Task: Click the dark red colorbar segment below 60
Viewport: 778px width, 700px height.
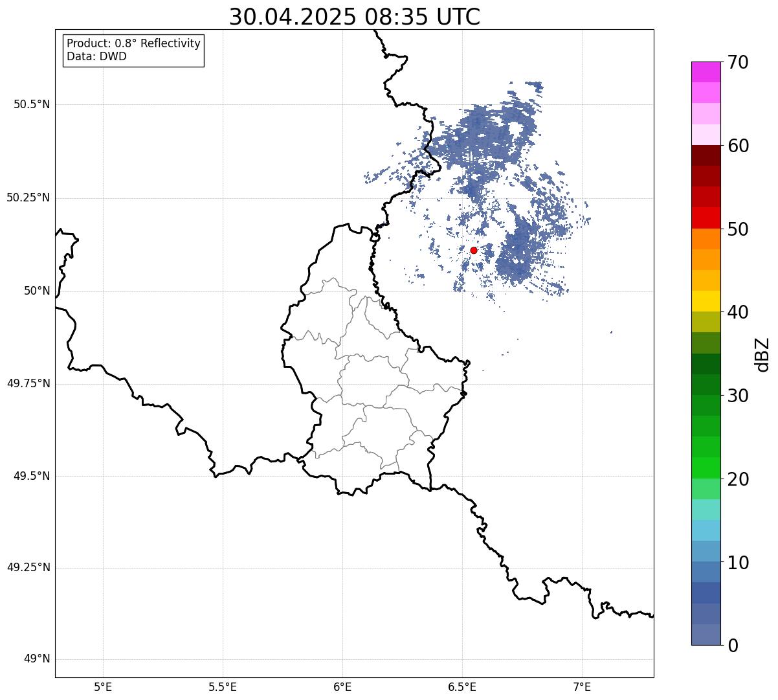Action: point(706,155)
